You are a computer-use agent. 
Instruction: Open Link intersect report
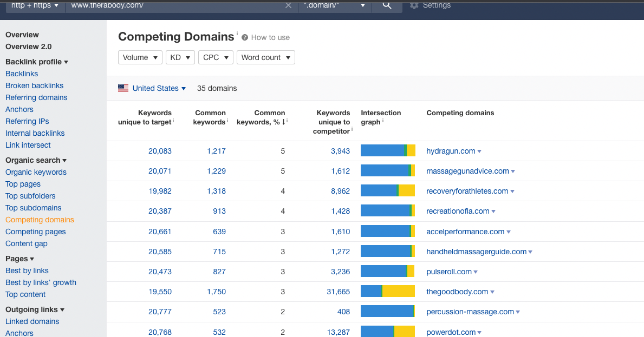click(28, 145)
